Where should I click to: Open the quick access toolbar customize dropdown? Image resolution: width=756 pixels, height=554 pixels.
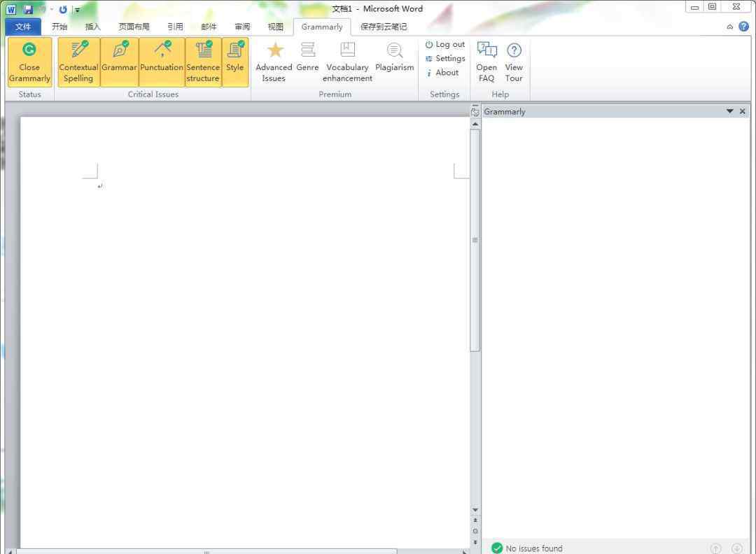pyautogui.click(x=77, y=10)
